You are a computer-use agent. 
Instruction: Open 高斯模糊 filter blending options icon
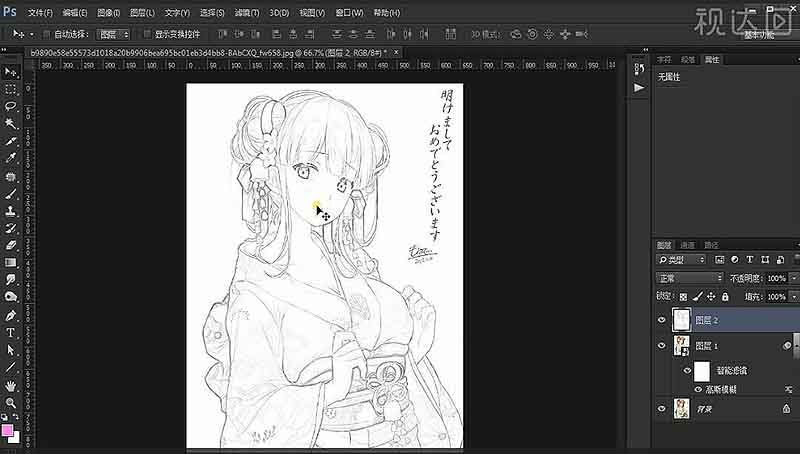click(x=788, y=389)
